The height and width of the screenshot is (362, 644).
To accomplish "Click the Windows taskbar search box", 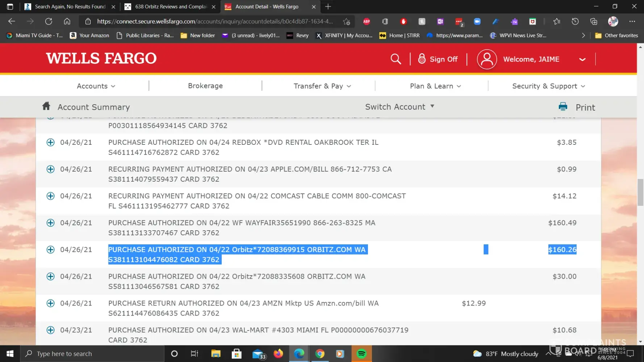I will click(x=92, y=354).
